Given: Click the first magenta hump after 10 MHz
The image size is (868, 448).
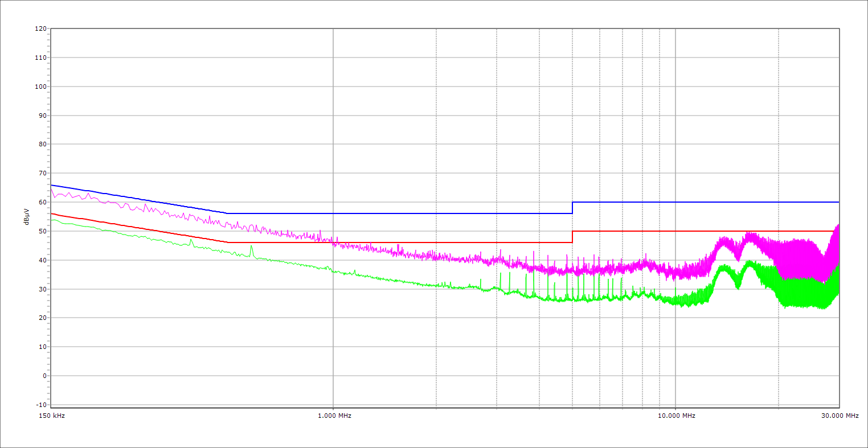Looking at the screenshot, I should (723, 239).
